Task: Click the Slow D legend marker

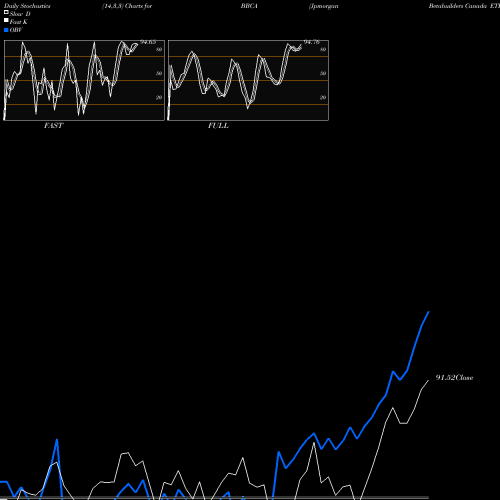Action: click(x=6, y=12)
